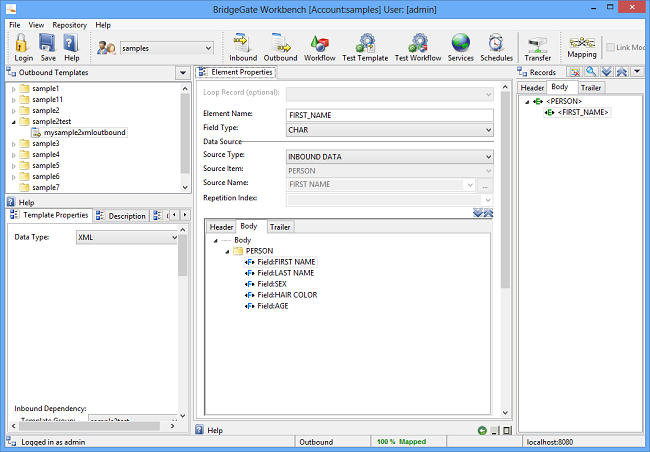Click Element Properties vertical scrollbar

pyautogui.click(x=505, y=191)
